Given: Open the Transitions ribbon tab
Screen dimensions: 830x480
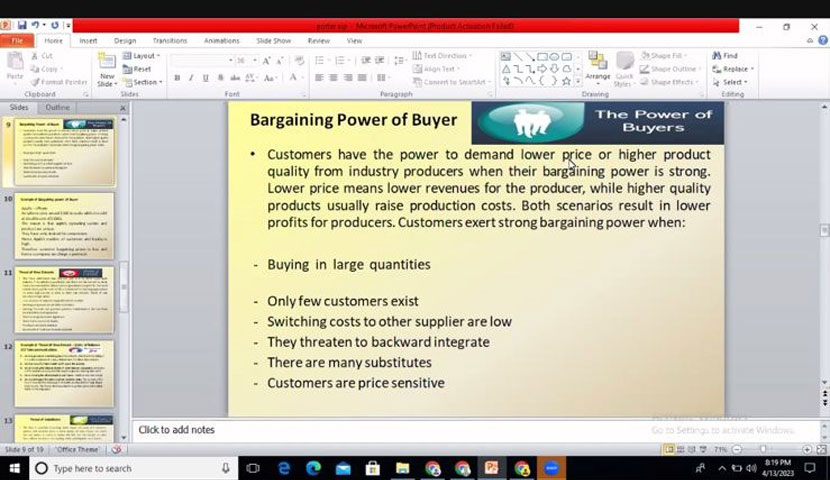Looking at the screenshot, I should click(x=169, y=41).
